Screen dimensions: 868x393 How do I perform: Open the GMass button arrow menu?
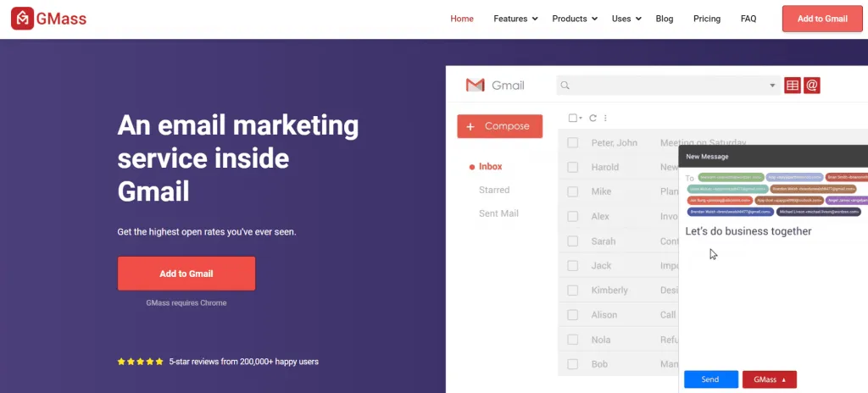pos(784,379)
